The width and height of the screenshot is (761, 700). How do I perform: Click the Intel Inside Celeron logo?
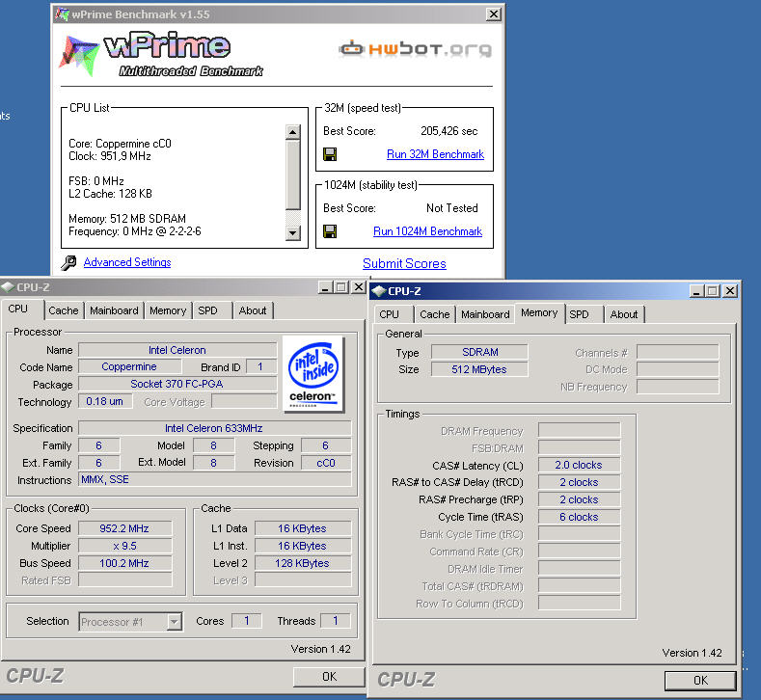(313, 374)
